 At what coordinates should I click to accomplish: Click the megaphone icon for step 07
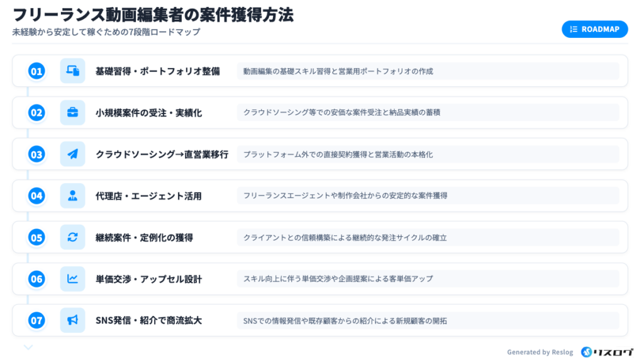pyautogui.click(x=72, y=320)
